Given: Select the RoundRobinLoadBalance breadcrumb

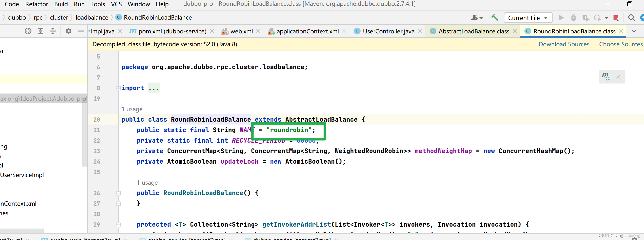Looking at the screenshot, I should tap(154, 18).
